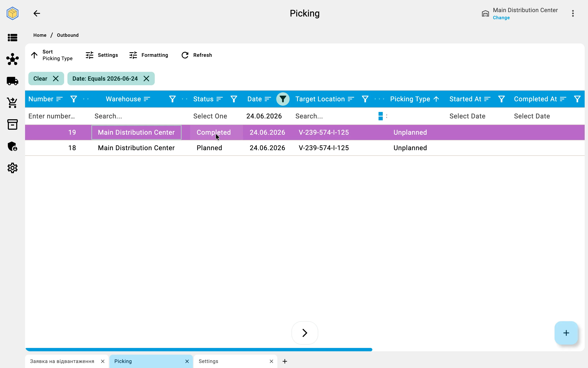The width and height of the screenshot is (588, 368).
Task: Click the warehouse building icon
Action: click(x=485, y=13)
